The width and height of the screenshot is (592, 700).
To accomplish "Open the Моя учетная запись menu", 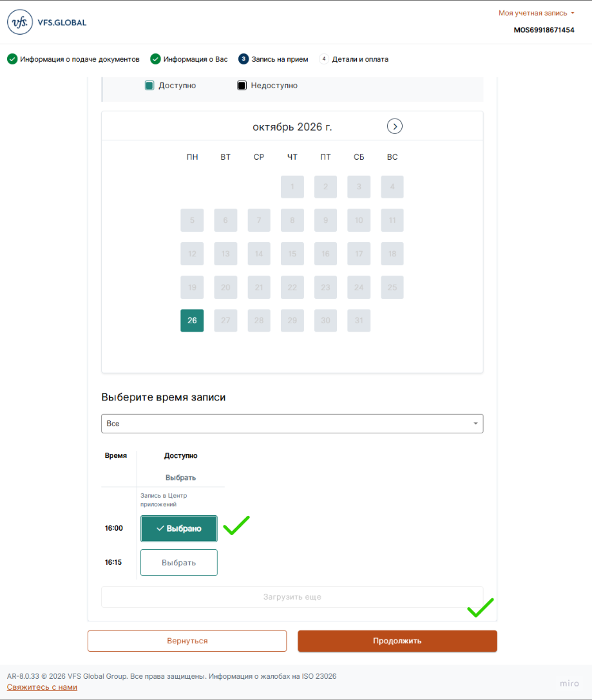I will coord(536,13).
